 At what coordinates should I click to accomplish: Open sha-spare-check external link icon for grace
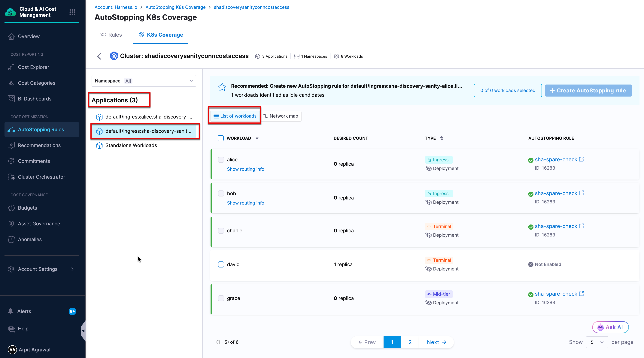click(582, 293)
